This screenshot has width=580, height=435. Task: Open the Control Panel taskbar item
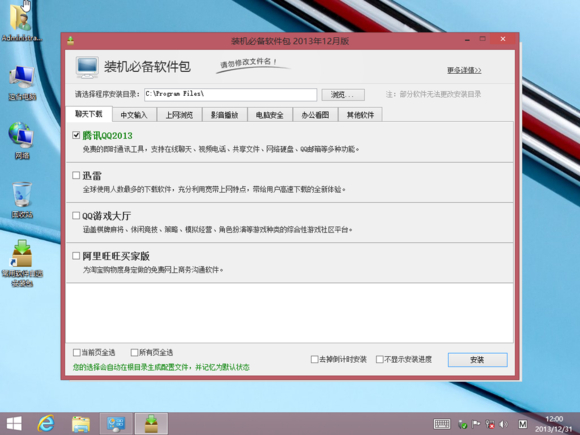[116, 424]
